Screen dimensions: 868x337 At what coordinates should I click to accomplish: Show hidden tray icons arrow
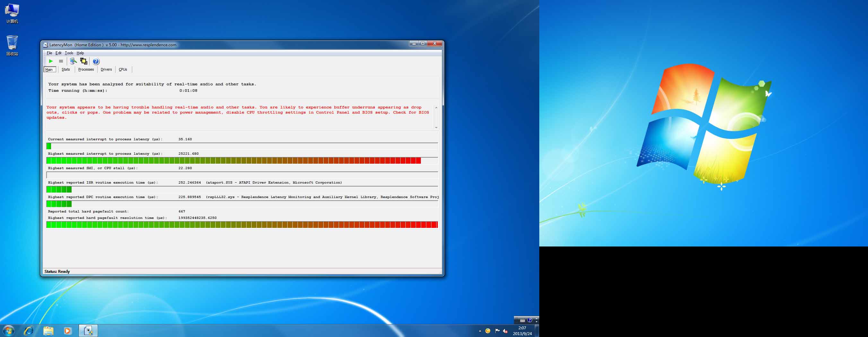point(480,331)
